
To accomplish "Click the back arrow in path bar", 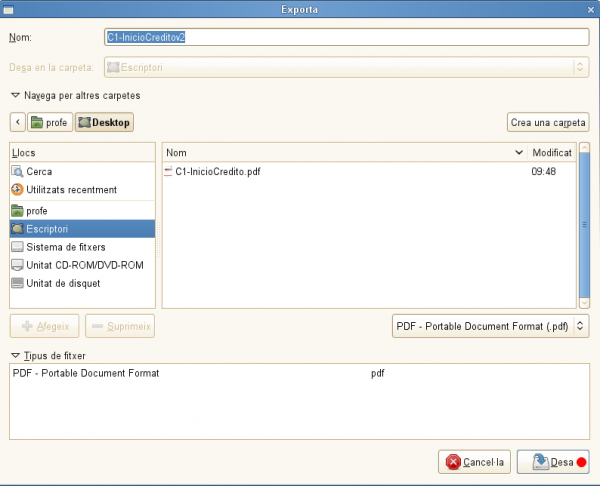I will tap(18, 122).
